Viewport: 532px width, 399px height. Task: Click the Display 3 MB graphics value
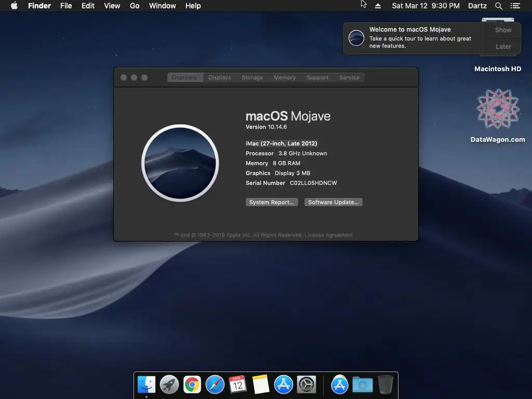tap(292, 173)
